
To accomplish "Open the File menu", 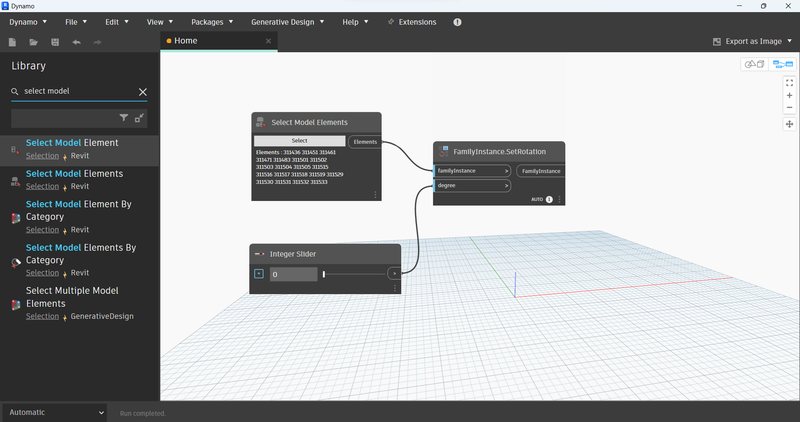I will (76, 22).
